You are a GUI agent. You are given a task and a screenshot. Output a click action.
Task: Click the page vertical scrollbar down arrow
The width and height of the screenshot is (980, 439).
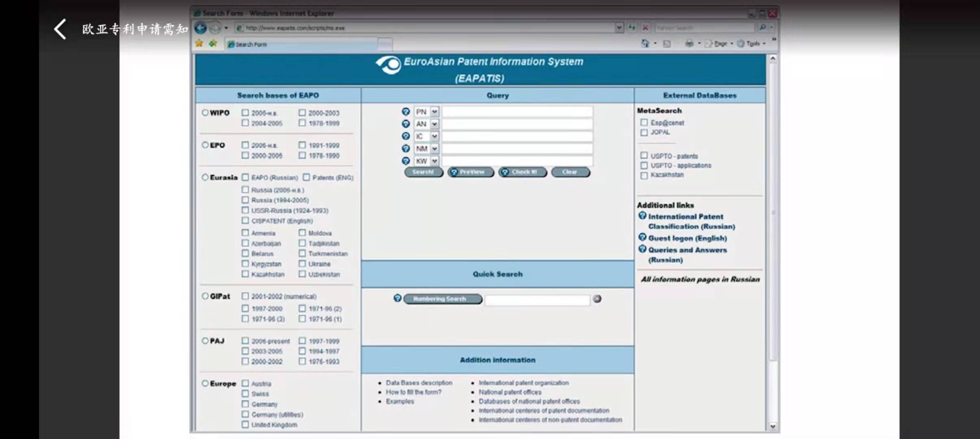pos(772,426)
